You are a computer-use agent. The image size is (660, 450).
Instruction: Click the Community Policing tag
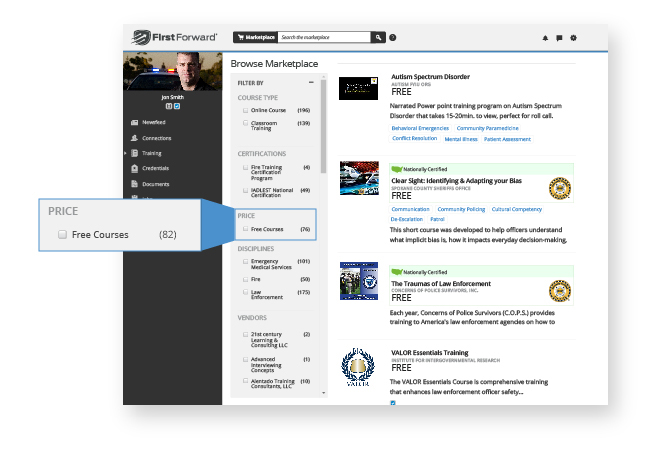(x=461, y=209)
